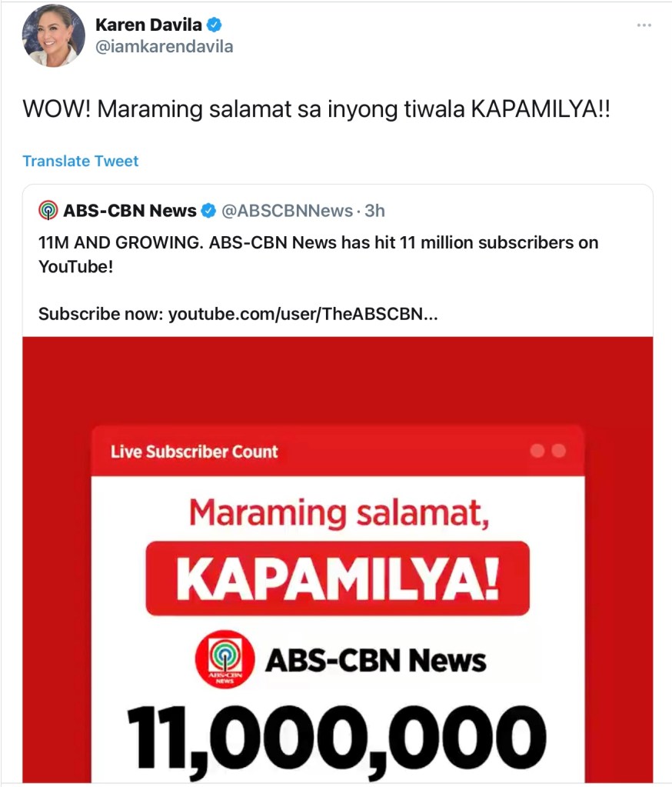Click the blue verified badge beside Karen Davila
Image resolution: width=672 pixels, height=787 pixels.
pos(214,25)
